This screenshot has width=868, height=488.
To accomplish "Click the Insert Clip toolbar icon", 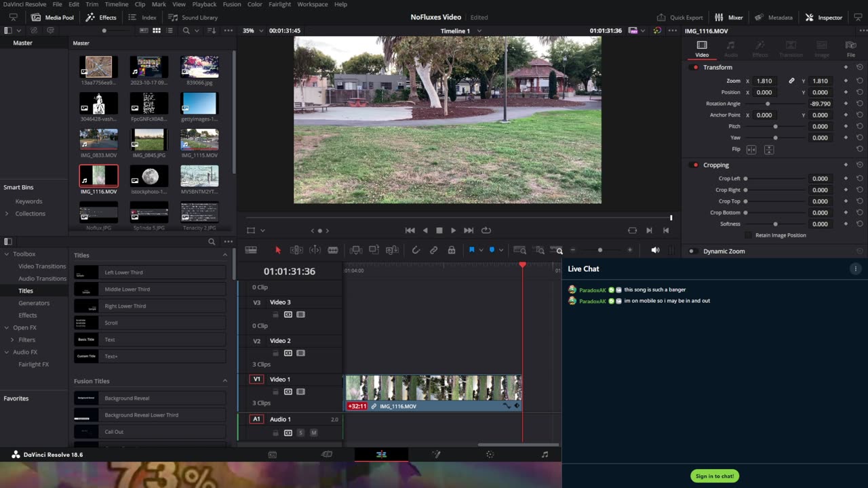I will click(x=355, y=250).
